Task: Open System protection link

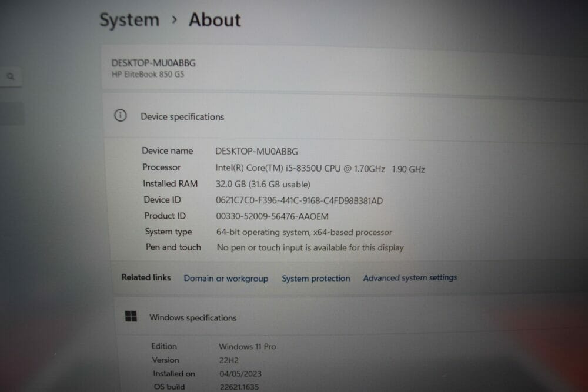Action: tap(316, 279)
